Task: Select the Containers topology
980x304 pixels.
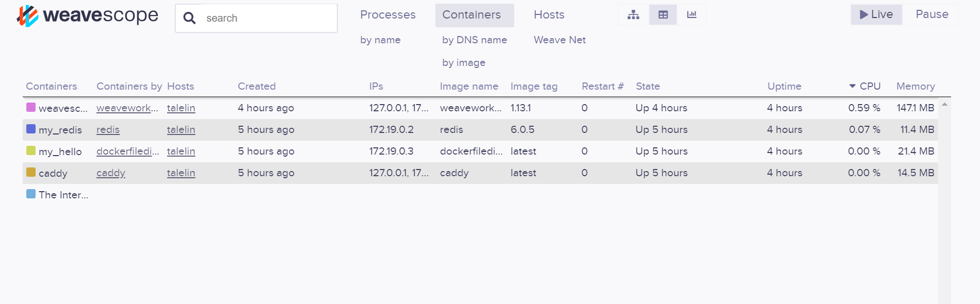Action: tap(475, 15)
